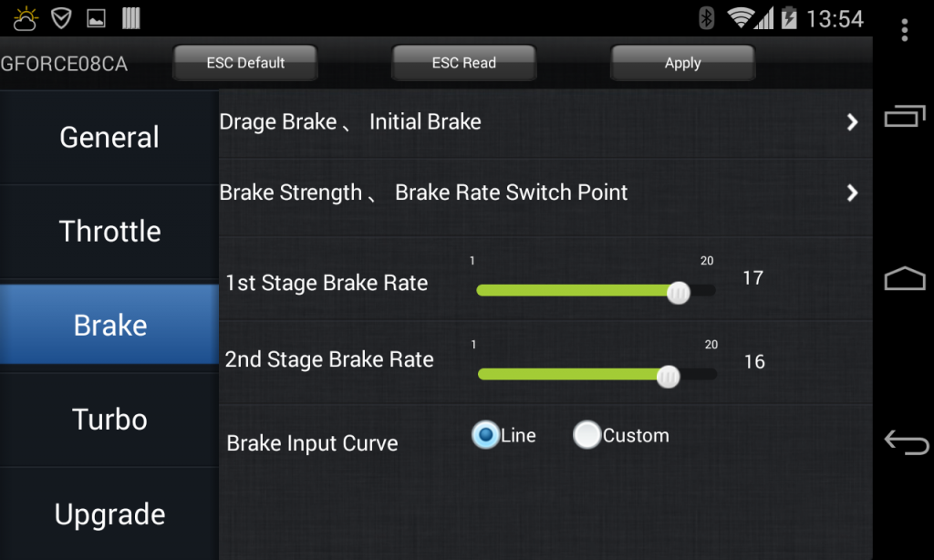Tap the shield security icon in status bar
934x560 pixels.
pyautogui.click(x=61, y=18)
